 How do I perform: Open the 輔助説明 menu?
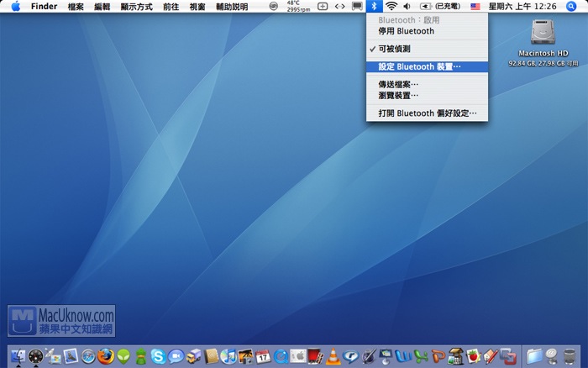pos(232,7)
